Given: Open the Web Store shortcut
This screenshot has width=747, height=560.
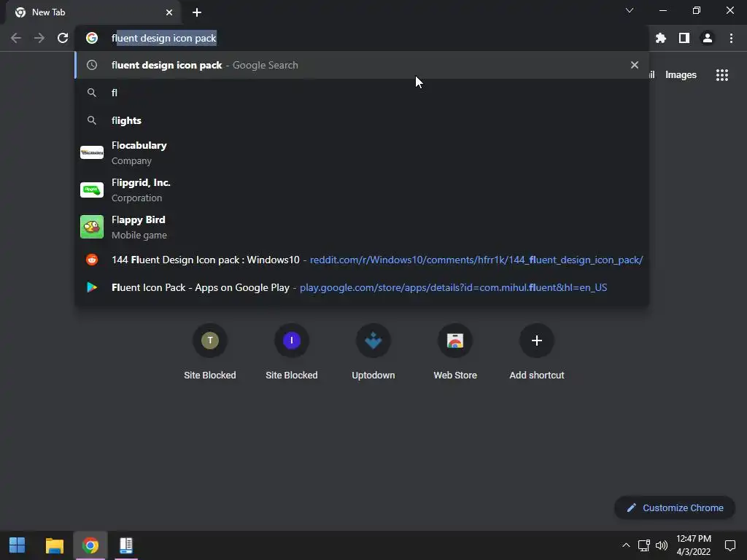Looking at the screenshot, I should tap(455, 351).
